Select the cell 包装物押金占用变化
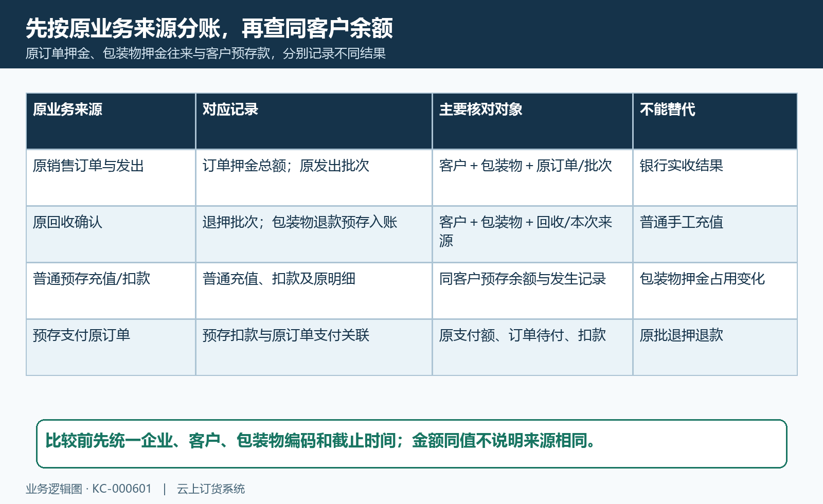This screenshot has width=823, height=504. coord(715,291)
